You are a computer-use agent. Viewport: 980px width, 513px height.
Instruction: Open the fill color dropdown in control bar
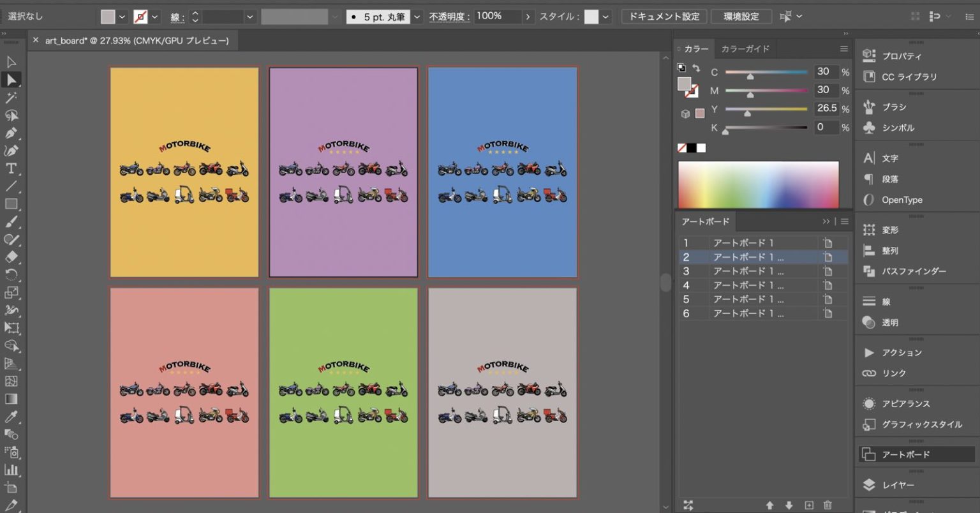pos(122,17)
